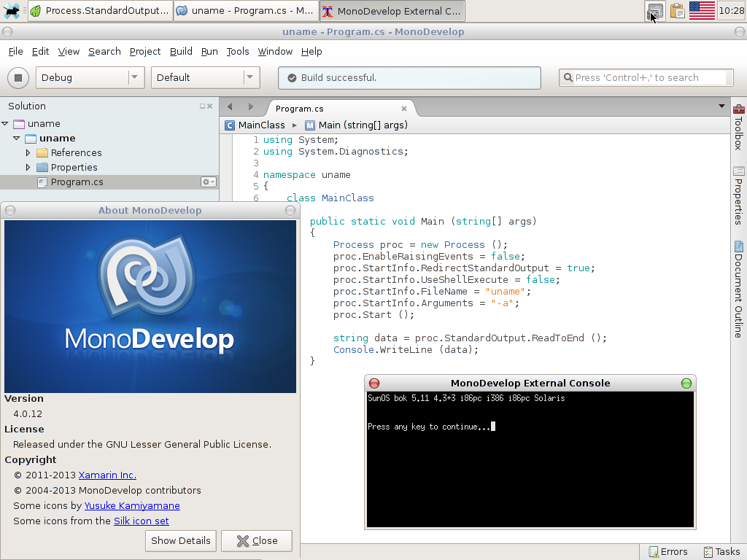Click the clock showing 10:28

731,10
